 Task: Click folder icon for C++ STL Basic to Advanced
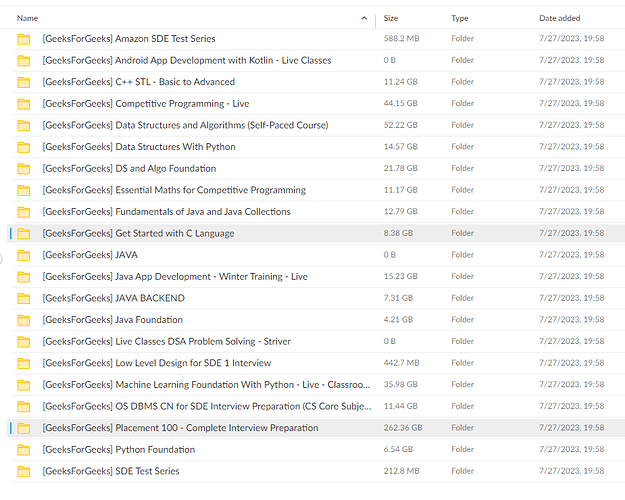coord(24,82)
